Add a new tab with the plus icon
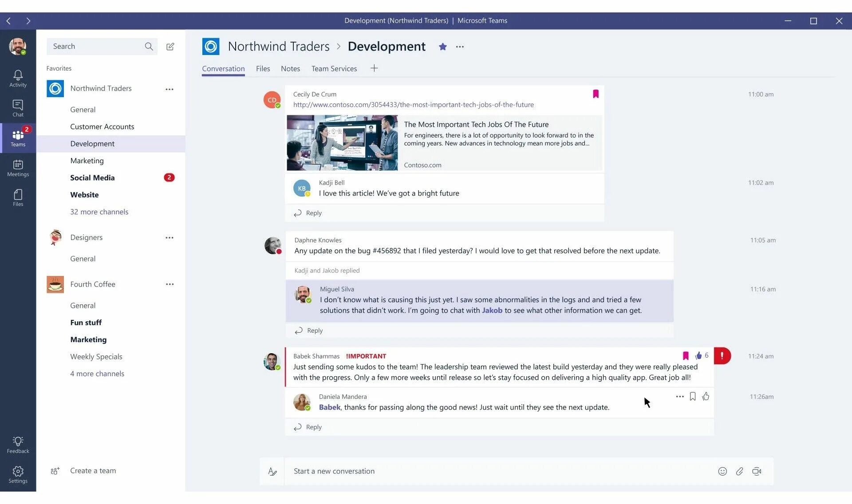Screen dimensions: 852x504 coord(374,68)
